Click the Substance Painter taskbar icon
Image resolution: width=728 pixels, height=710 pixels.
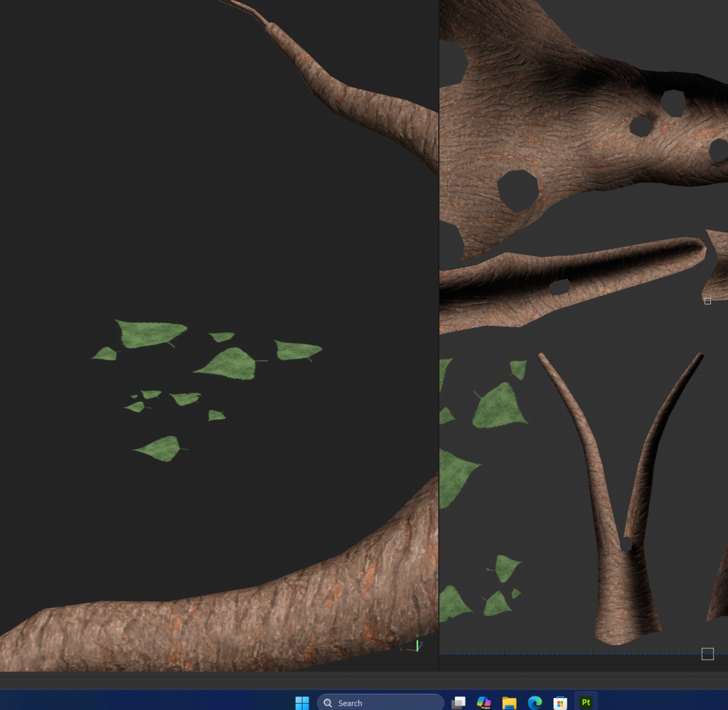point(586,702)
